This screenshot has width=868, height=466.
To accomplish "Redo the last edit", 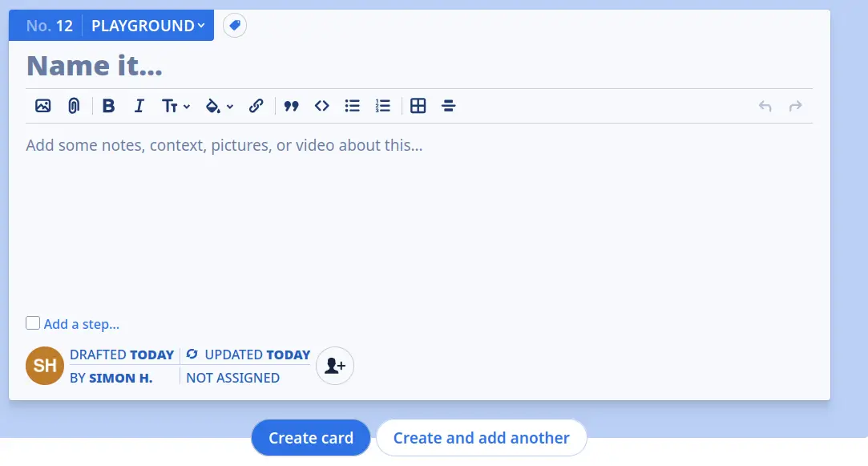I will 794,105.
